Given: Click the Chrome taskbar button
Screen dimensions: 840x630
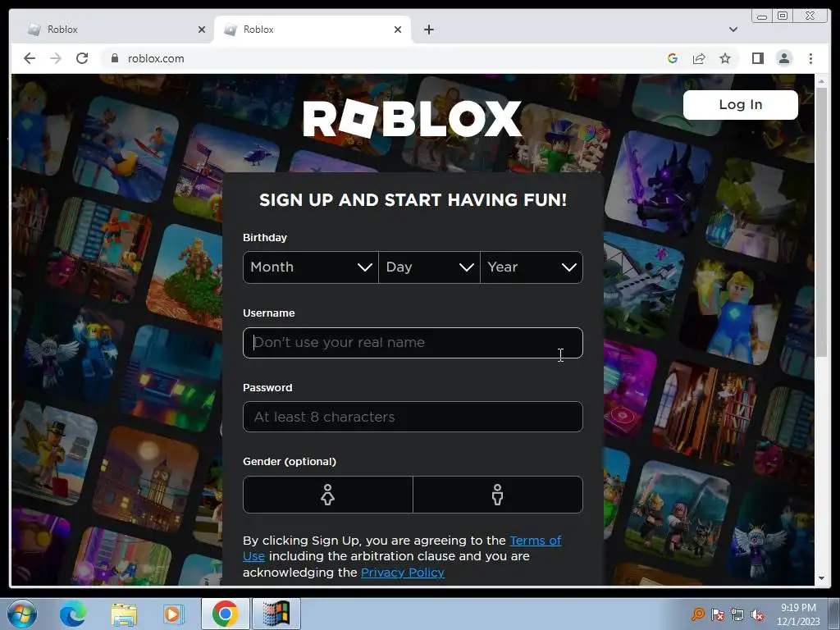Looking at the screenshot, I should [x=225, y=614].
